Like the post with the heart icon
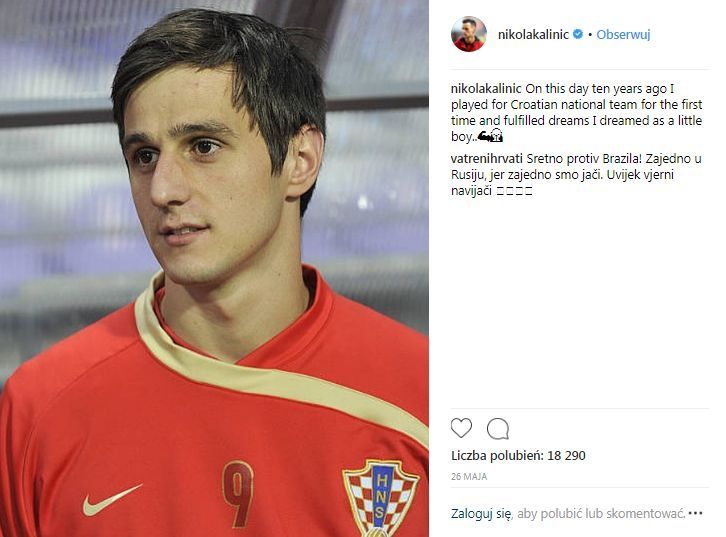Screen dimensions: 726x537 pos(461,428)
